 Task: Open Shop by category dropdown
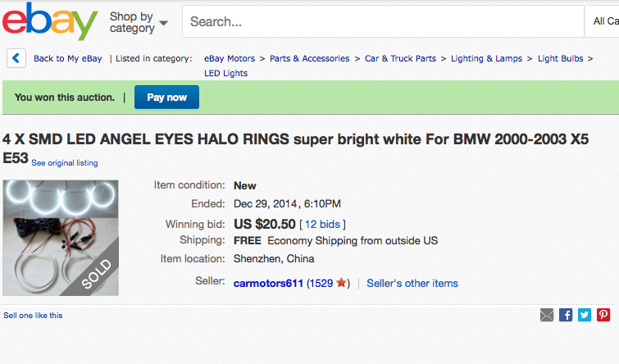[x=139, y=22]
